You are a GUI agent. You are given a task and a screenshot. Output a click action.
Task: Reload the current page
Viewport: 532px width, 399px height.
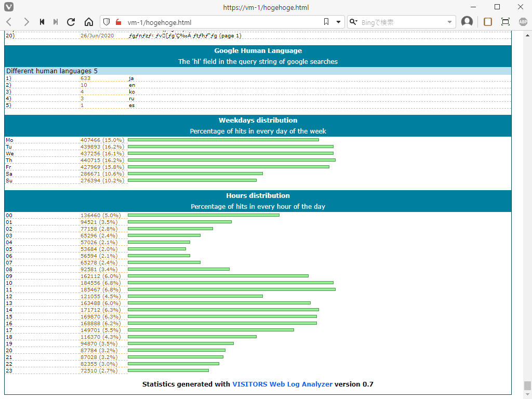71,22
